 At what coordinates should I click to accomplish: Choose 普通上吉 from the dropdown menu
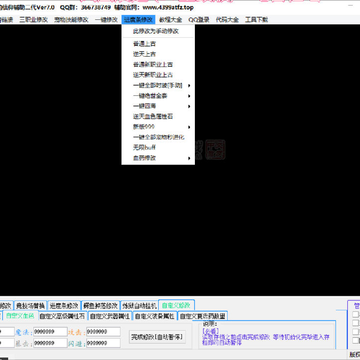(158, 44)
